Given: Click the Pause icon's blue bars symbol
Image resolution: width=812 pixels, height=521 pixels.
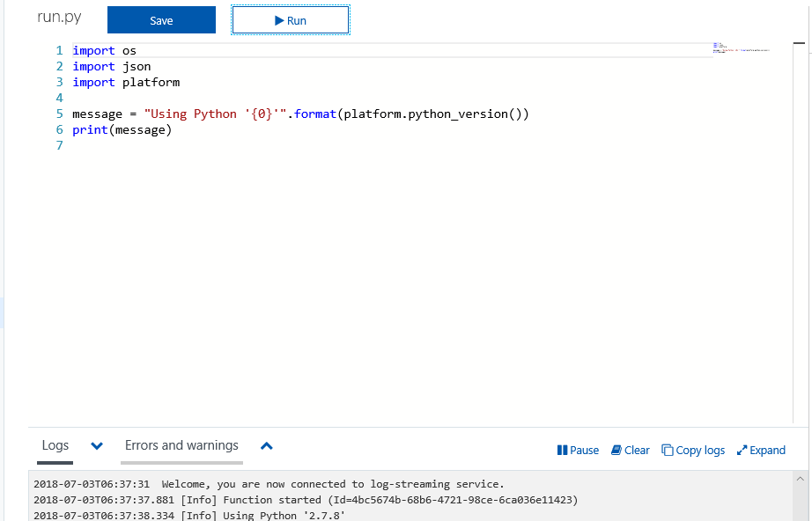Looking at the screenshot, I should [561, 450].
